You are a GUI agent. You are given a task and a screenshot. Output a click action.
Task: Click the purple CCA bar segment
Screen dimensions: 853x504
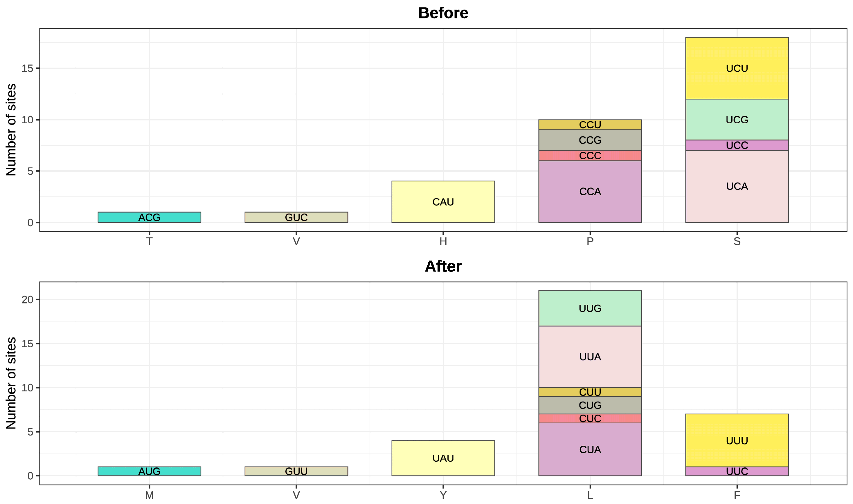tap(590, 192)
